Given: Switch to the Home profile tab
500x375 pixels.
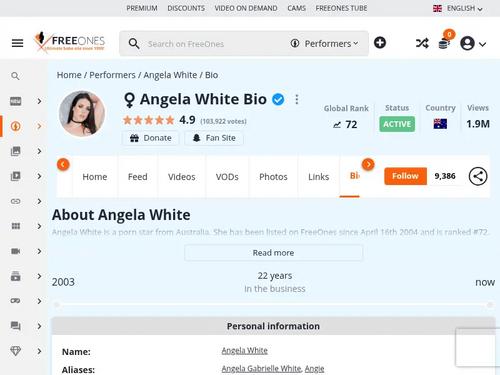Looking at the screenshot, I should click(95, 177).
